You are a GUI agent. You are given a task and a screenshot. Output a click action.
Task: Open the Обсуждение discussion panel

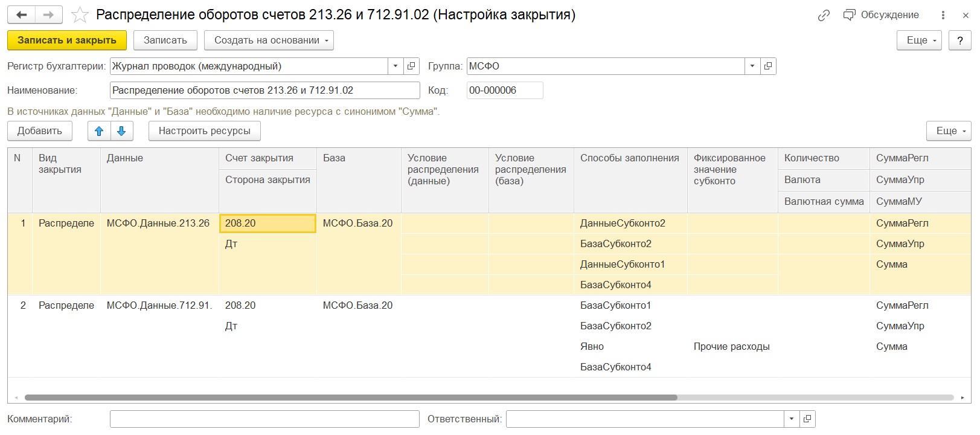[x=881, y=15]
